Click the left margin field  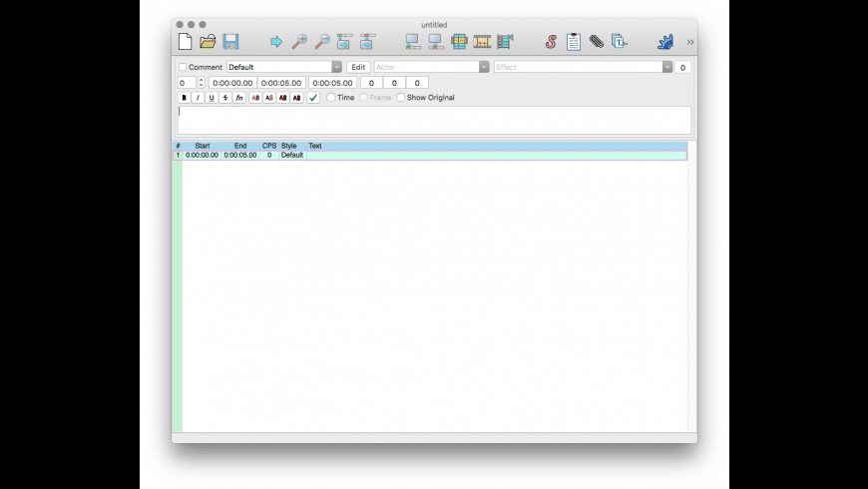(371, 83)
